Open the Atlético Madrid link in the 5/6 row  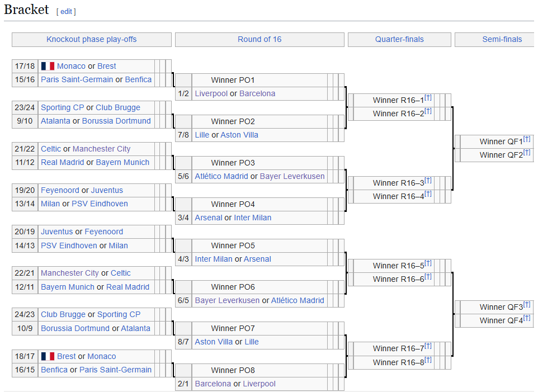[221, 176]
